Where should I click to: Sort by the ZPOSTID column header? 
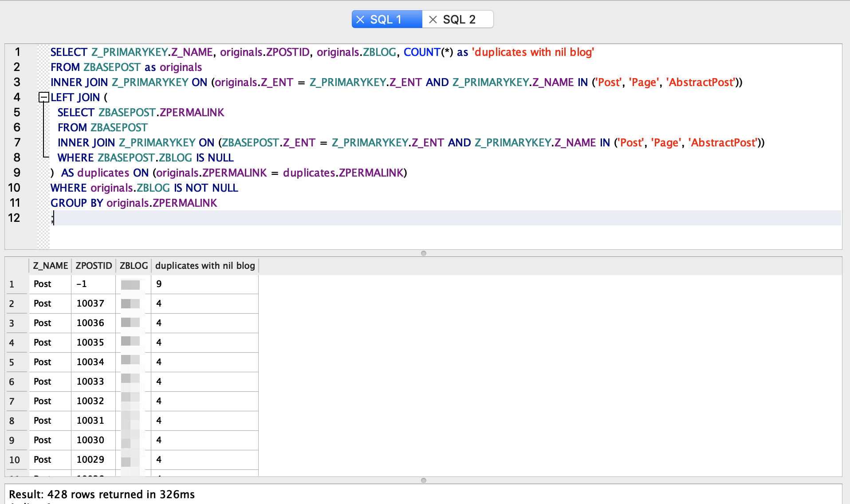[x=94, y=266]
